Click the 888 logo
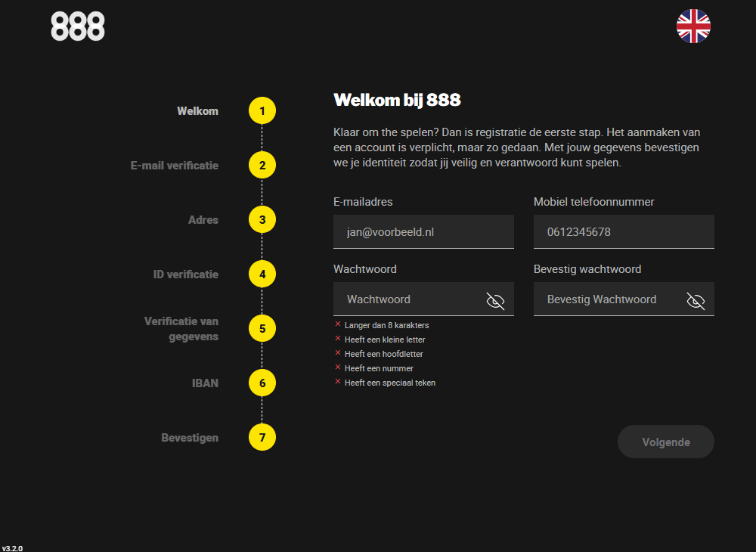 [78, 26]
